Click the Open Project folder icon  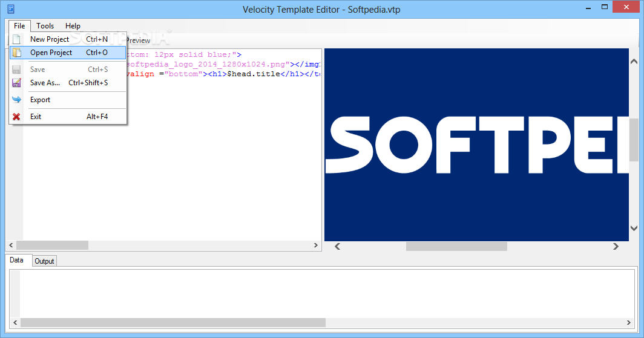point(16,53)
